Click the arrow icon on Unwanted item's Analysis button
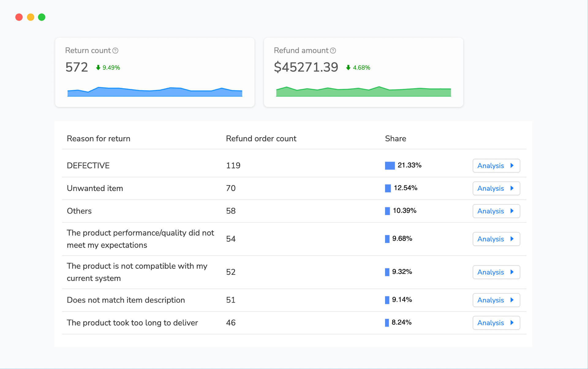Screen dimensions: 588x369 (512, 188)
